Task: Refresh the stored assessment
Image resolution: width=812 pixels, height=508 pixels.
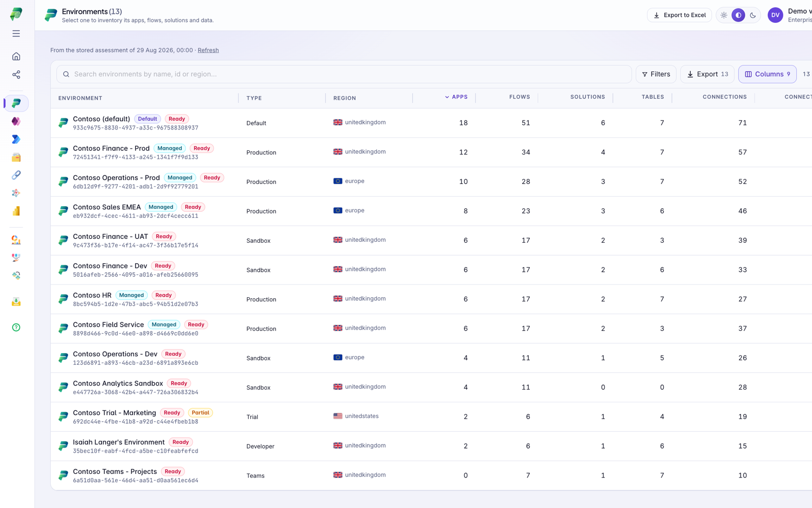Action: [208, 50]
